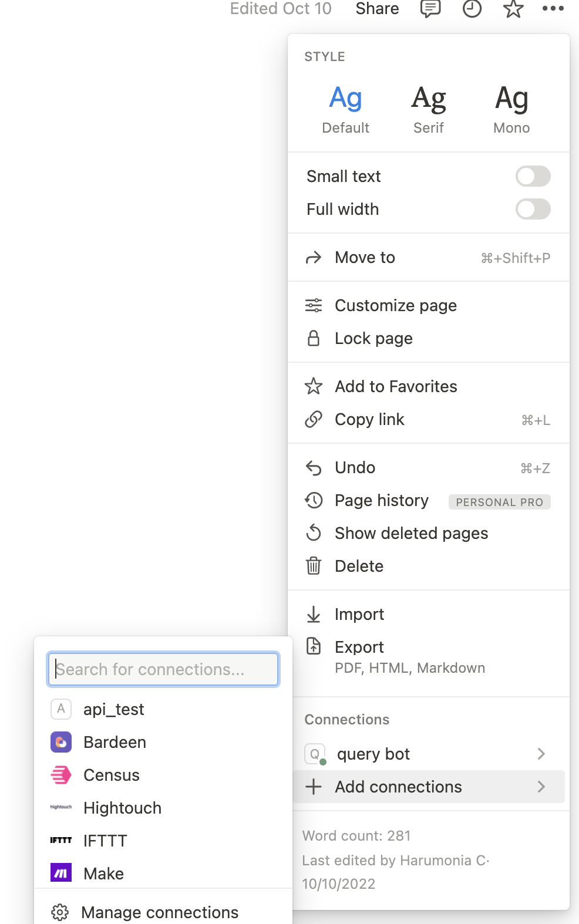Open the comments icon in top bar

coord(430,9)
